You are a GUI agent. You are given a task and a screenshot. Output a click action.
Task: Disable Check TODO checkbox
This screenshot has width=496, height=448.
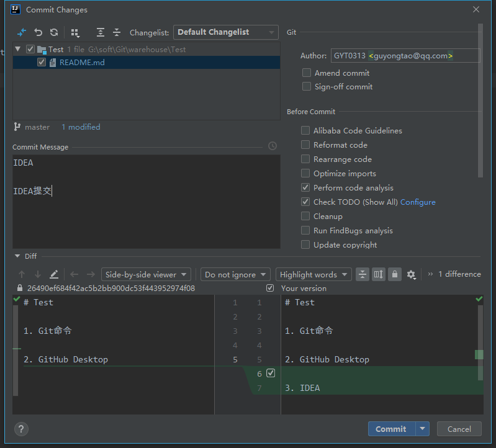(x=305, y=202)
